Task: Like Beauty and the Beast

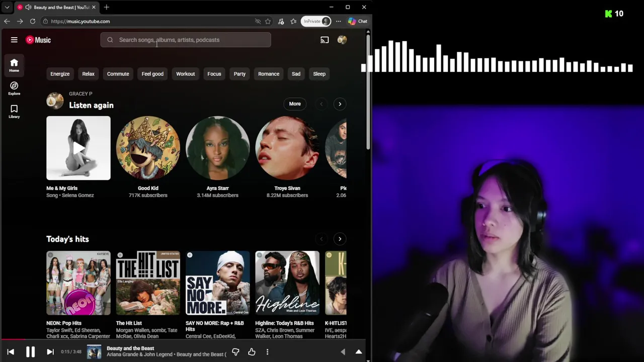Action: [x=252, y=352]
